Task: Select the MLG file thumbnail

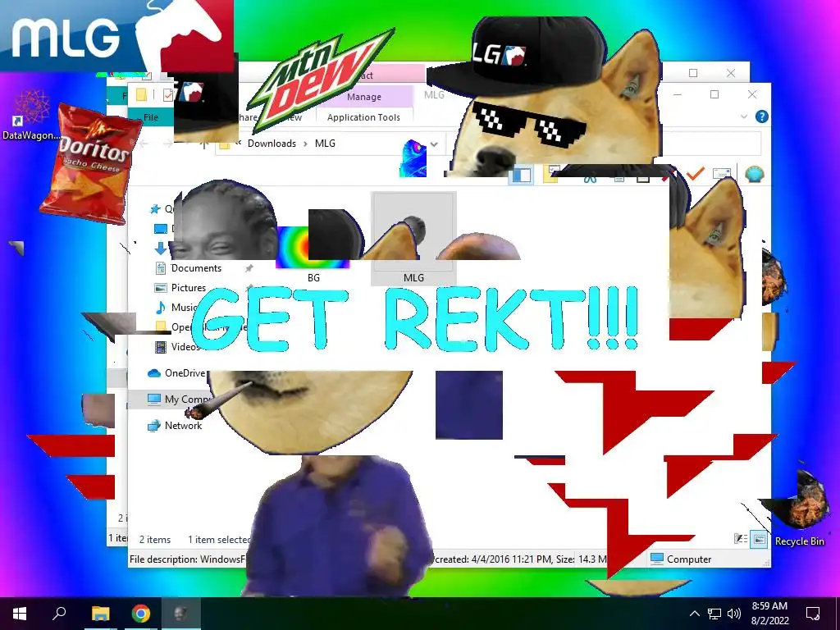Action: coord(413,239)
